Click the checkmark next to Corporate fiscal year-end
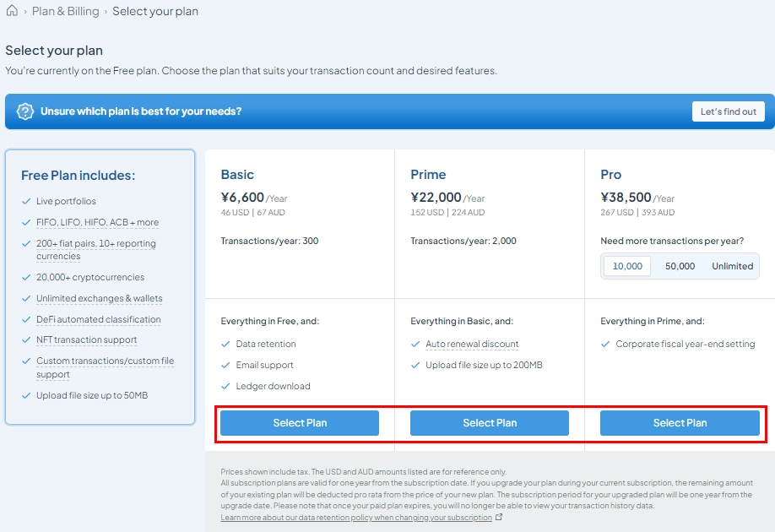The image size is (775, 532). point(605,344)
